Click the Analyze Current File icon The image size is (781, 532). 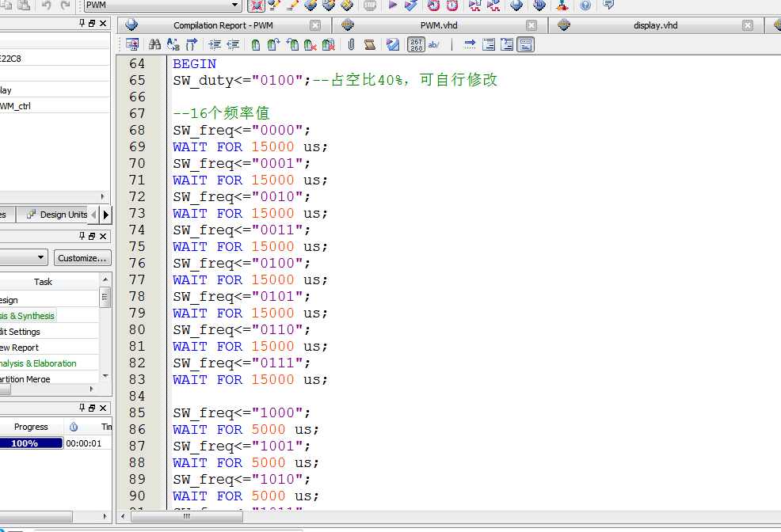(393, 45)
